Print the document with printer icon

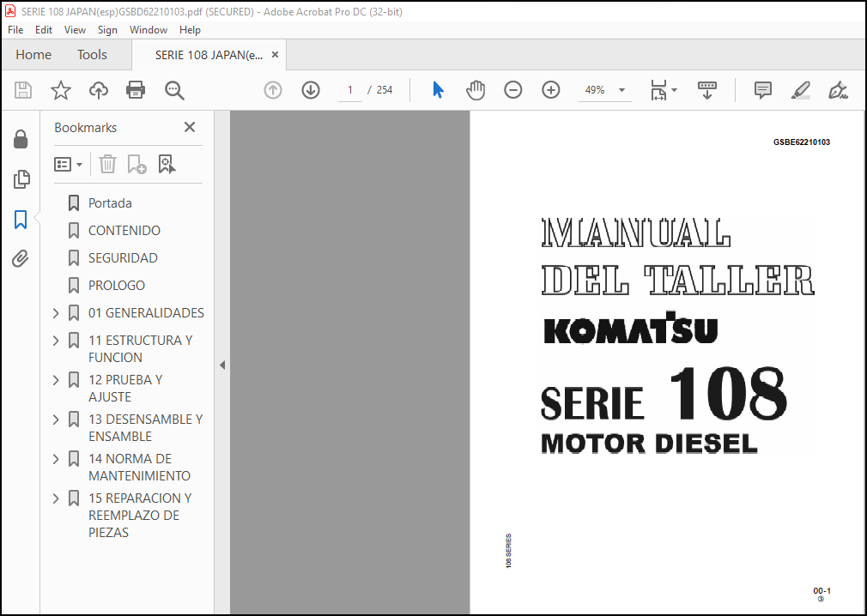(x=136, y=90)
